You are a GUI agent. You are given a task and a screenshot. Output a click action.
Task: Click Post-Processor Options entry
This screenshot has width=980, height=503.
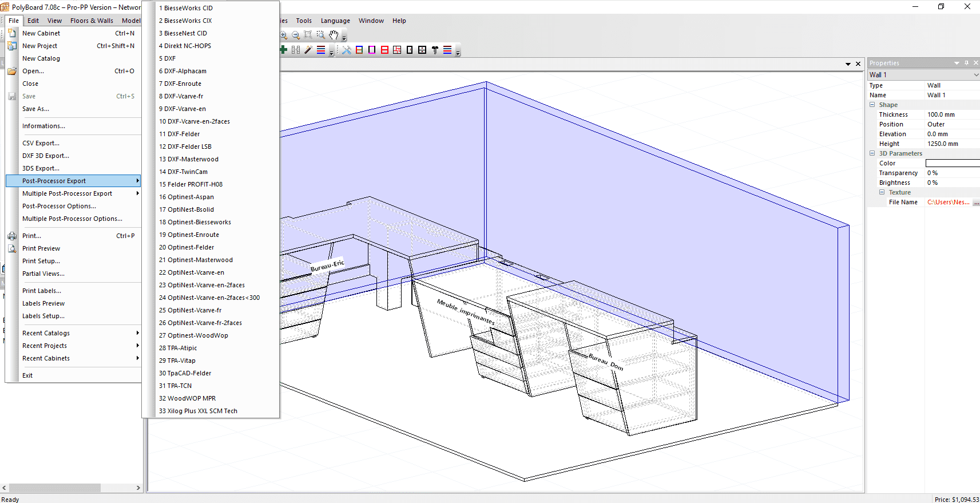point(73,206)
